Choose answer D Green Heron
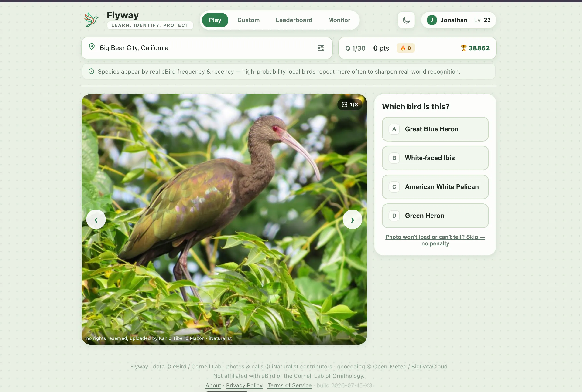Image resolution: width=582 pixels, height=392 pixels. pos(435,216)
